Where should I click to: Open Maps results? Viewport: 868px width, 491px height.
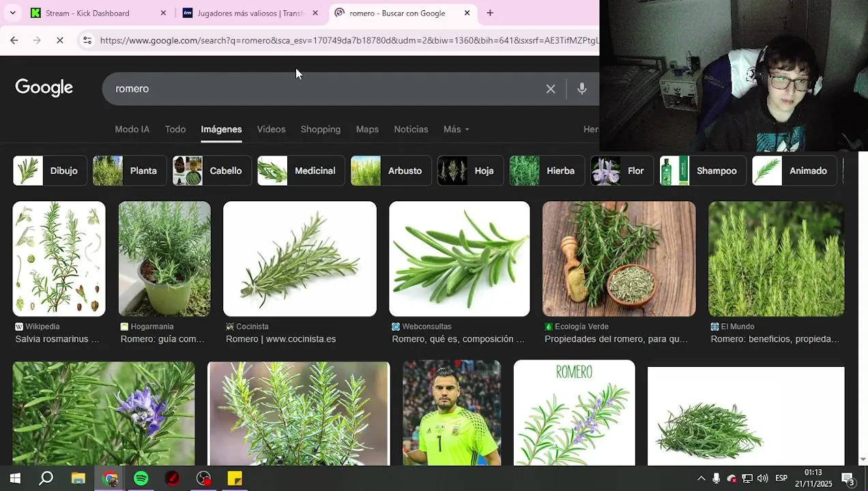pos(367,129)
